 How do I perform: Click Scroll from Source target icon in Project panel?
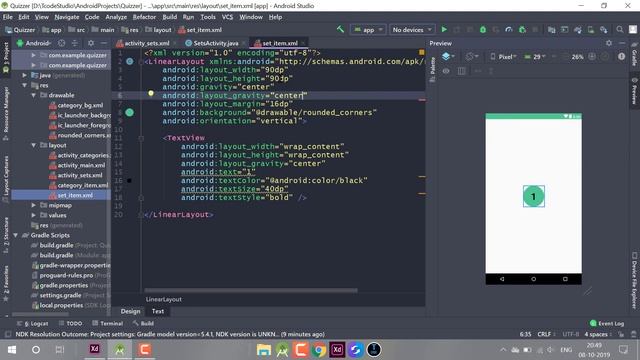62,43
